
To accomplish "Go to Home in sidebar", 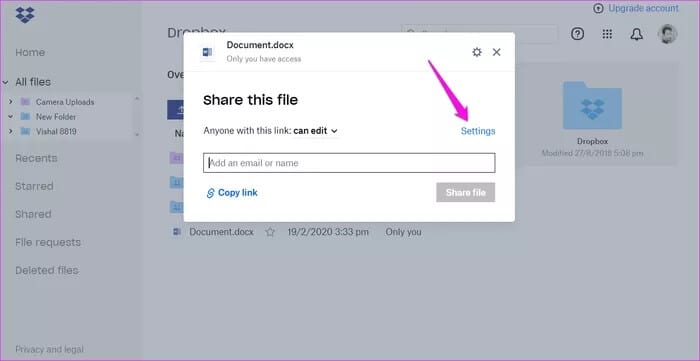I will 30,52.
